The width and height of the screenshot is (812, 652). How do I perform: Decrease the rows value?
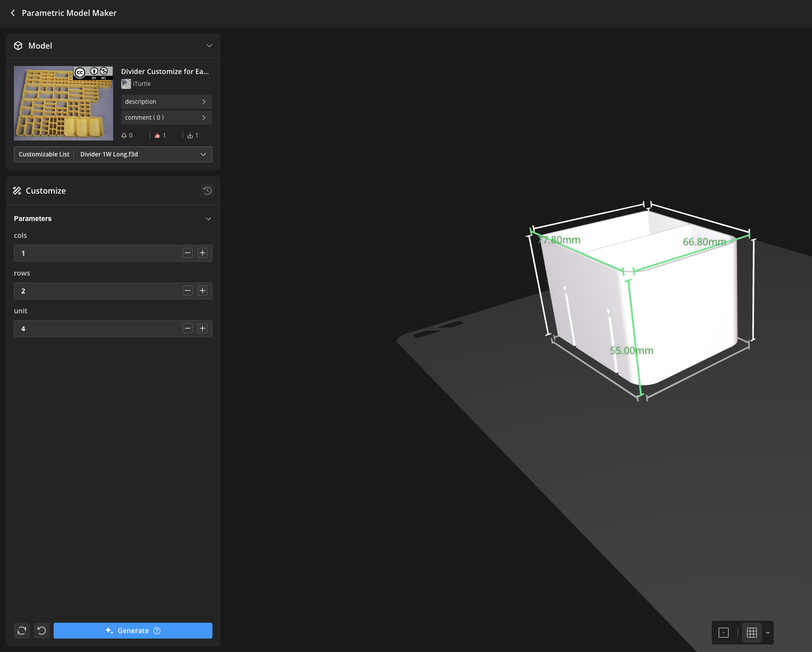tap(188, 291)
